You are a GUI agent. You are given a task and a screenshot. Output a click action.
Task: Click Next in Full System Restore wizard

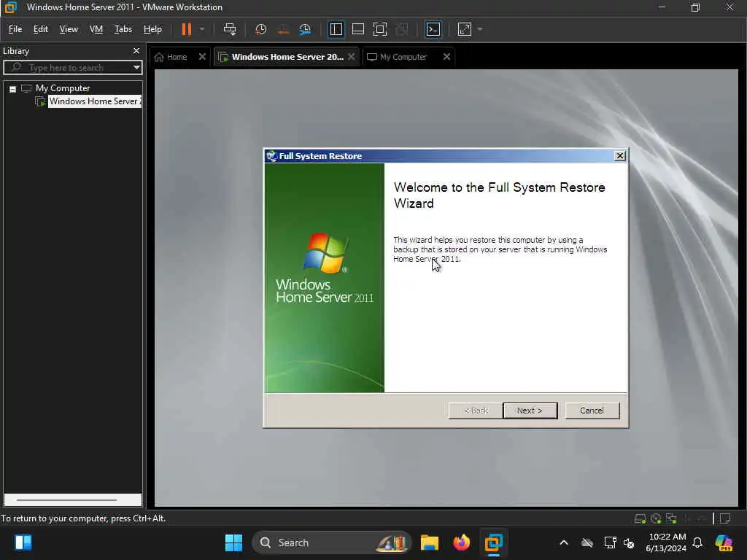coord(530,411)
